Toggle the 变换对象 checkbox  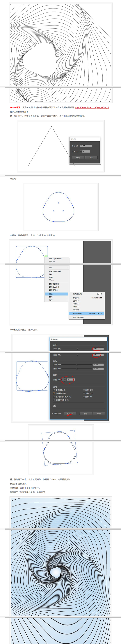coord(54,390)
